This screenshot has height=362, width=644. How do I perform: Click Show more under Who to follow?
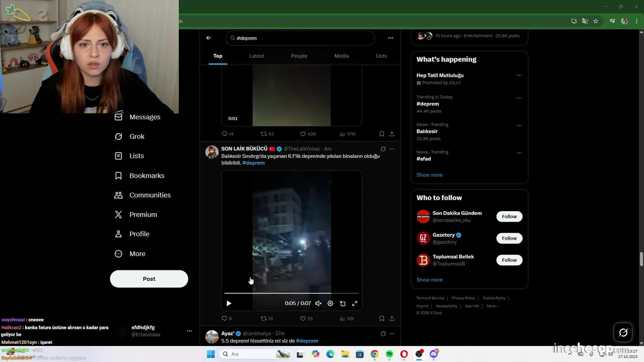[430, 280]
